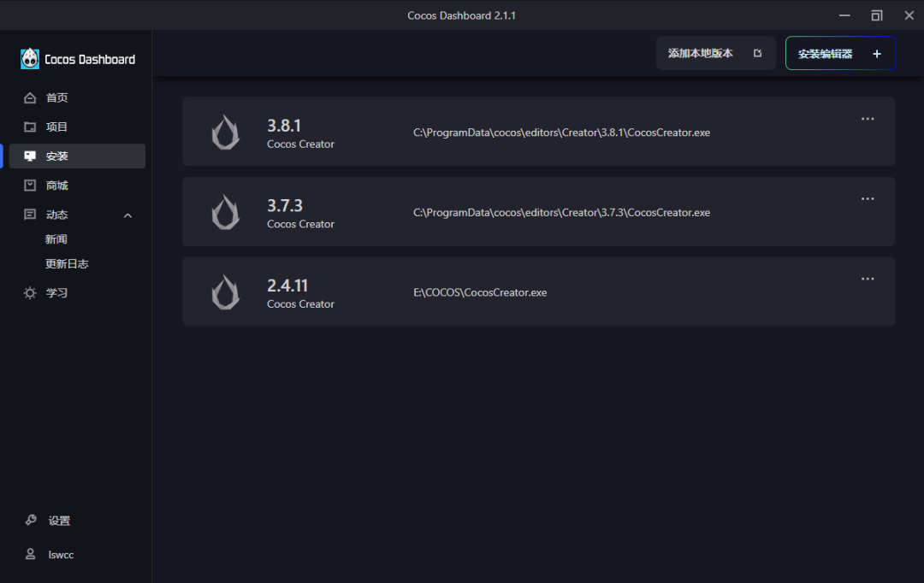Click the Cocos Dashboard 2.1.1 window title
The height and width of the screenshot is (583, 924).
coord(461,16)
